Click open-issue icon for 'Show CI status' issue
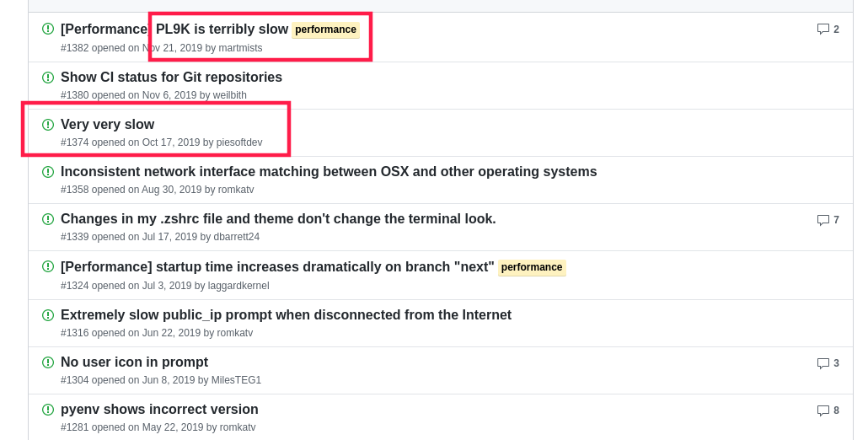 coord(48,78)
